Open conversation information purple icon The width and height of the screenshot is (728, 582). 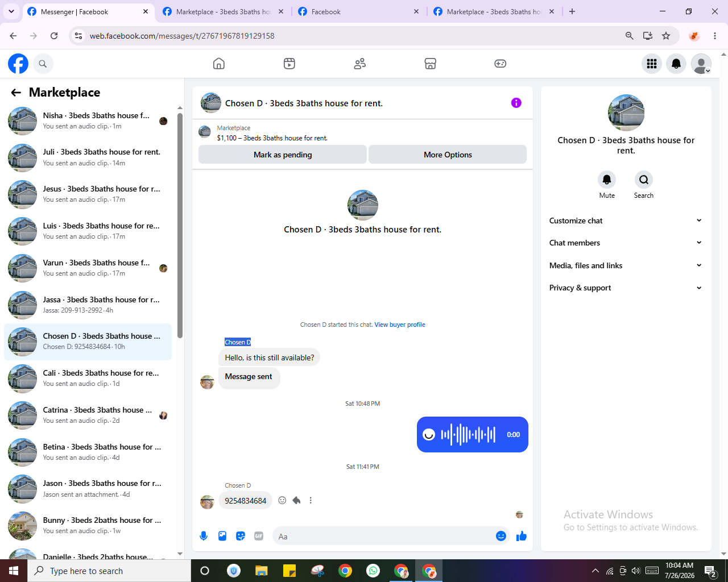pos(516,103)
